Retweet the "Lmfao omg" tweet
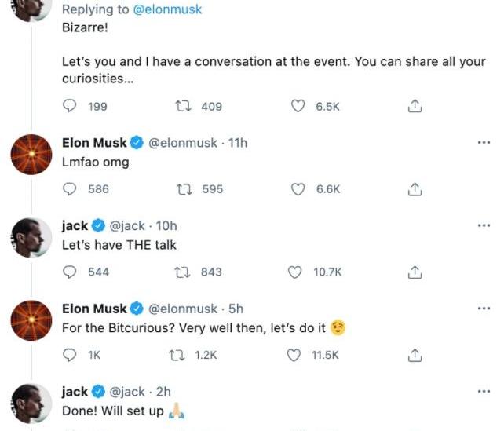The image size is (504, 431). click(x=184, y=189)
